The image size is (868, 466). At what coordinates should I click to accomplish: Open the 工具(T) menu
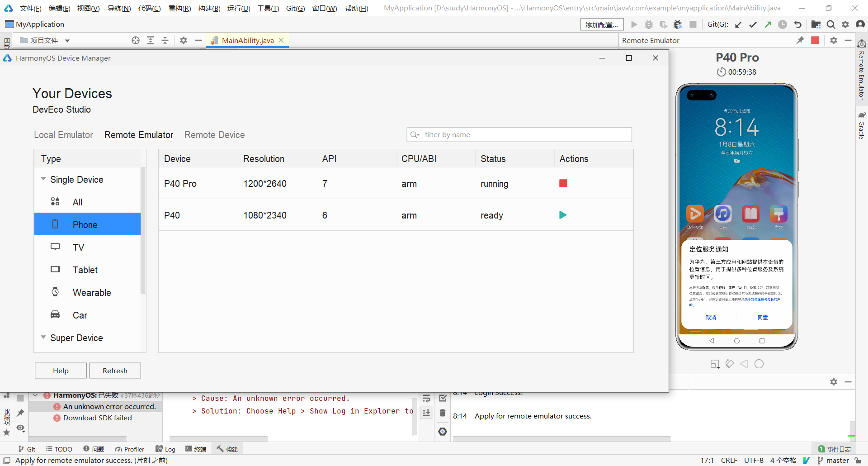268,8
